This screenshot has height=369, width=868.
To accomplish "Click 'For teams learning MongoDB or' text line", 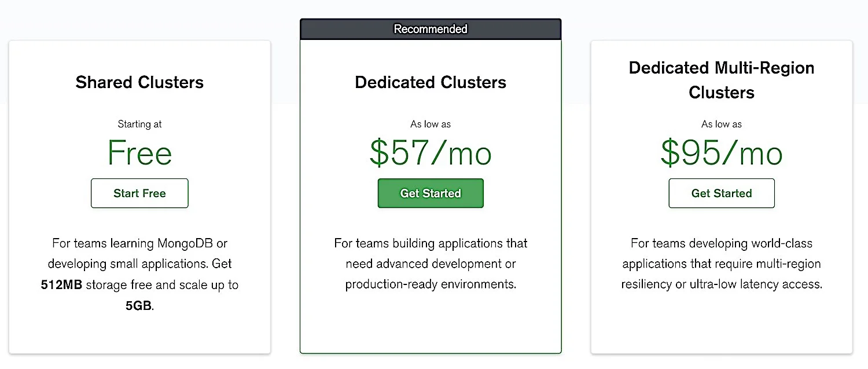I will coord(139,243).
